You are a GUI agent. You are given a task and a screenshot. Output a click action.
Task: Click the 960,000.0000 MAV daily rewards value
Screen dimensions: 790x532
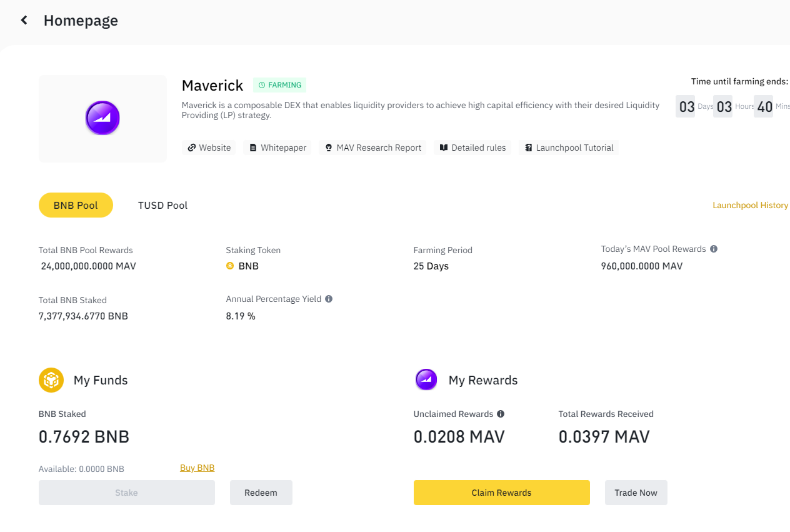[x=642, y=266]
